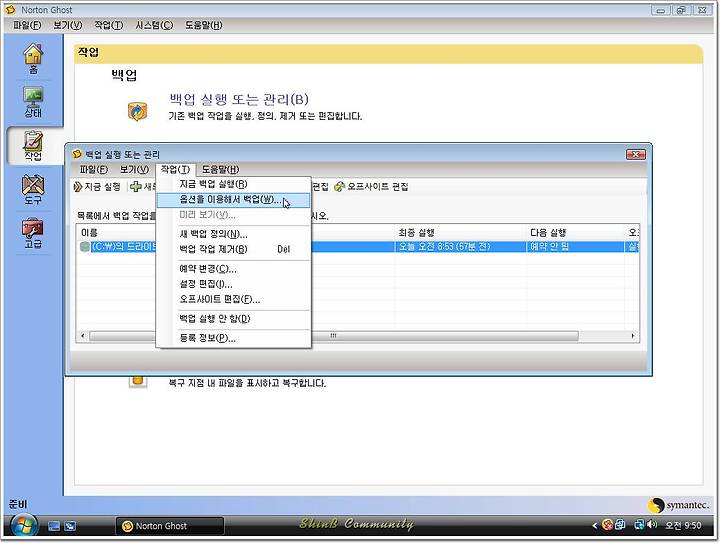Choose 지금 백업 실행(R) from menu
This screenshot has height=543, width=720.
pyautogui.click(x=234, y=184)
